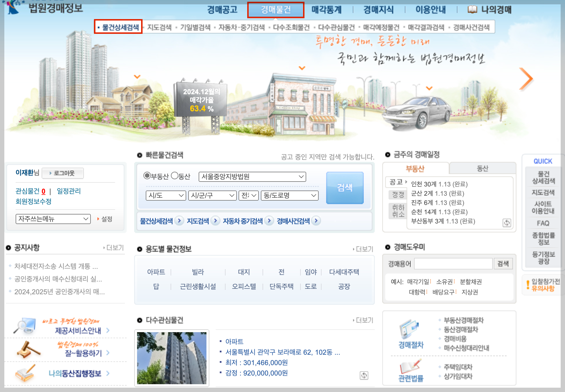Open the 자주쓰는메뉴 dropdown
Screen dimensions: 565x392
[x=53, y=219]
